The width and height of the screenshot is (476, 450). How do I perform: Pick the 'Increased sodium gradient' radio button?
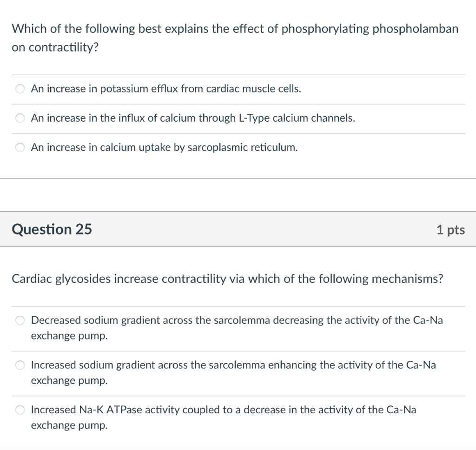[x=20, y=365]
